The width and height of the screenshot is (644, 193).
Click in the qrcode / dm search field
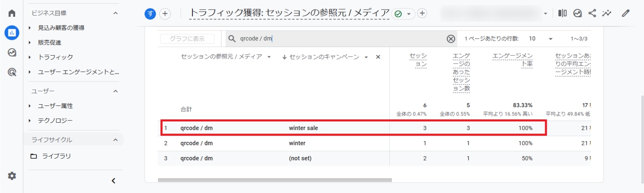(x=342, y=39)
